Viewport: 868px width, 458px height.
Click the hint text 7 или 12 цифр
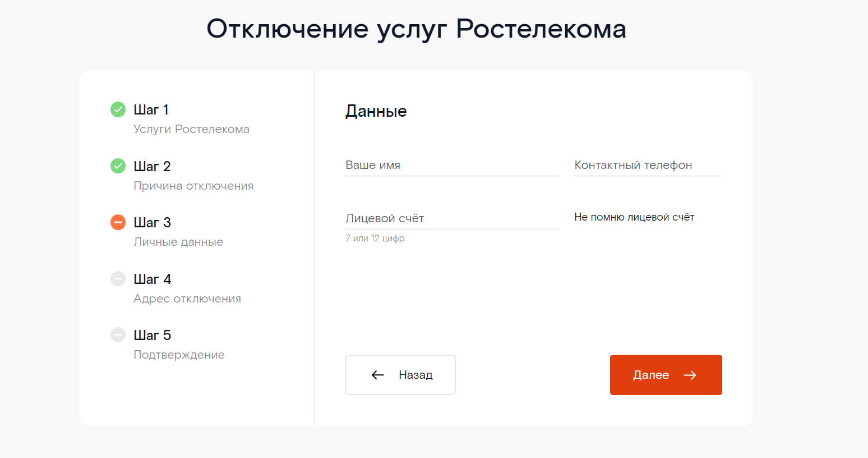(375, 238)
